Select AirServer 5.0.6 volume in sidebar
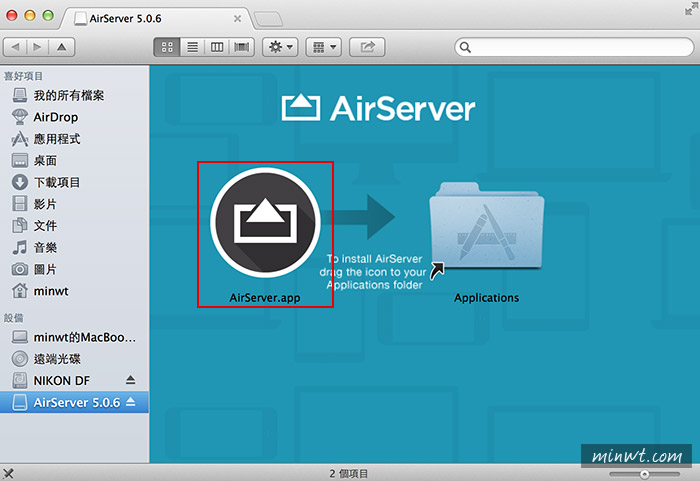Image resolution: width=700 pixels, height=481 pixels. (75, 402)
